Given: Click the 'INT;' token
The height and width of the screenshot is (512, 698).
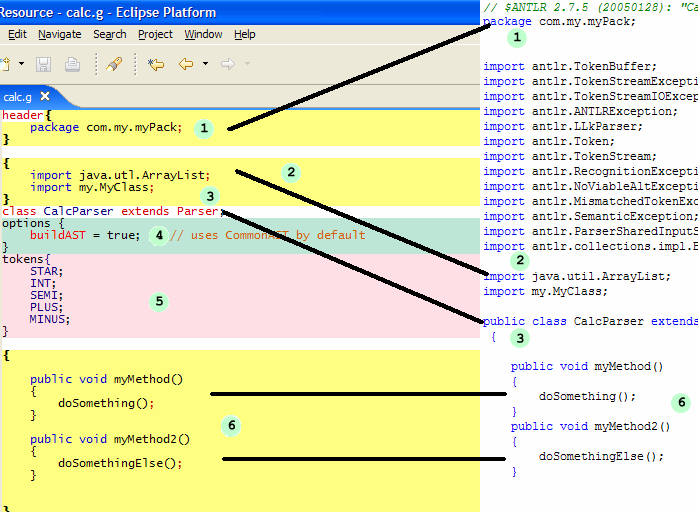Looking at the screenshot, I should pyautogui.click(x=43, y=283).
